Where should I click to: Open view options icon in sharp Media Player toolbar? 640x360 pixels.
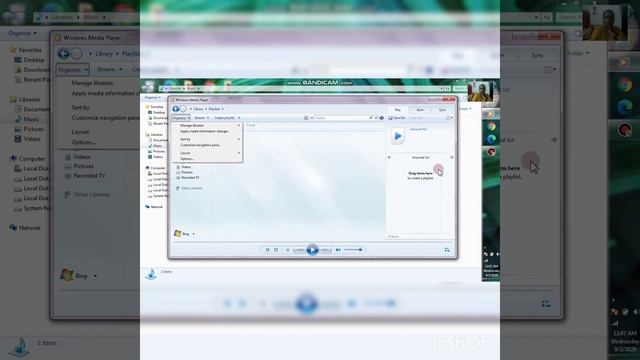[x=306, y=118]
